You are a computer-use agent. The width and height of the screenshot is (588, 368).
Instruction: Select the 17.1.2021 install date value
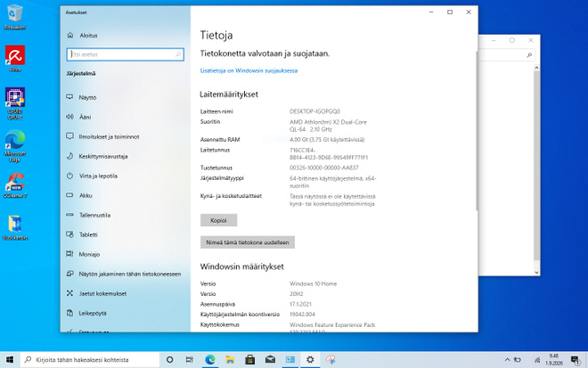click(300, 304)
